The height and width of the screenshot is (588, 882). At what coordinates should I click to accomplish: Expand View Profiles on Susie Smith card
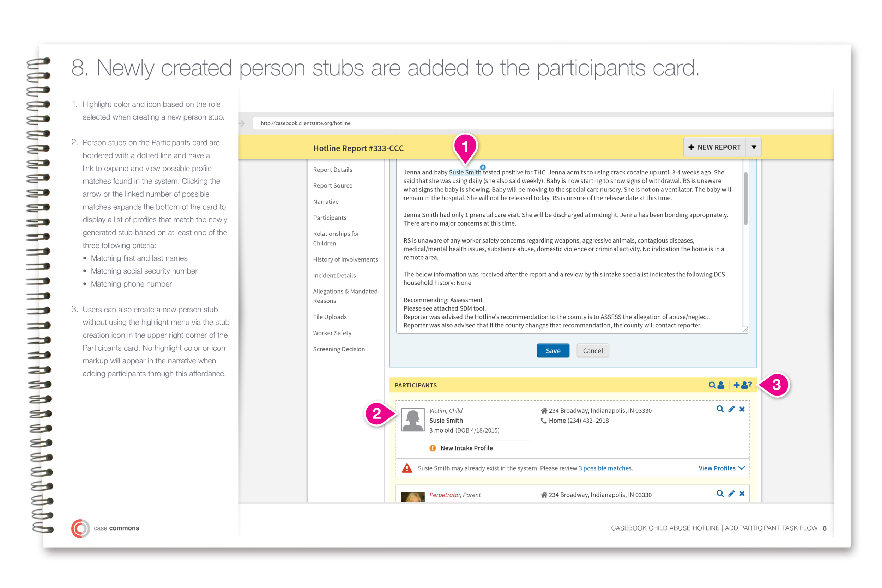[x=721, y=468]
